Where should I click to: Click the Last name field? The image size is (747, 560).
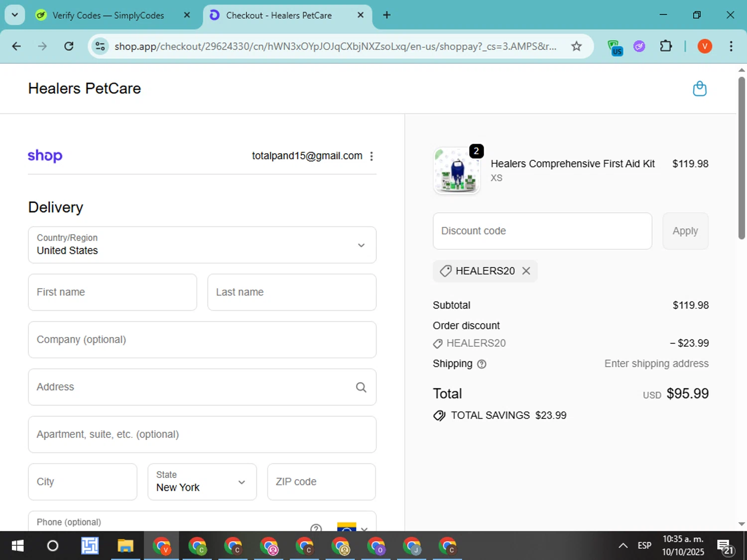click(292, 292)
